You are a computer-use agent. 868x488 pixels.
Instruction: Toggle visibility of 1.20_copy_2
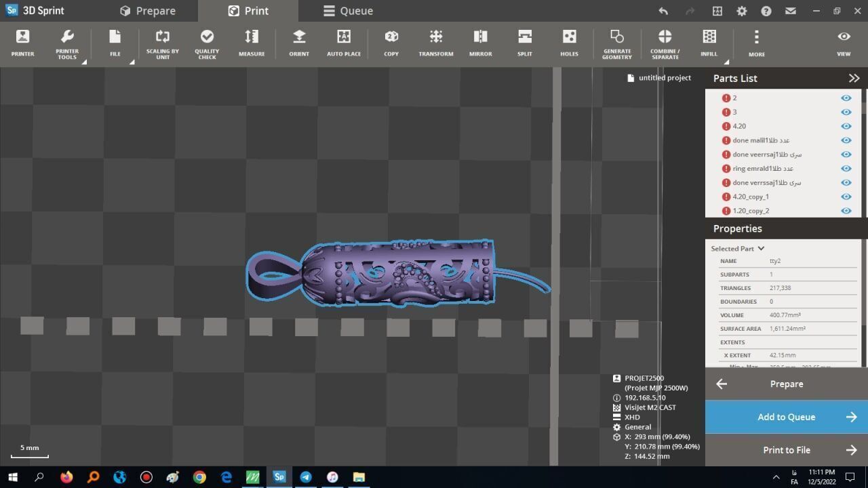[x=846, y=211]
